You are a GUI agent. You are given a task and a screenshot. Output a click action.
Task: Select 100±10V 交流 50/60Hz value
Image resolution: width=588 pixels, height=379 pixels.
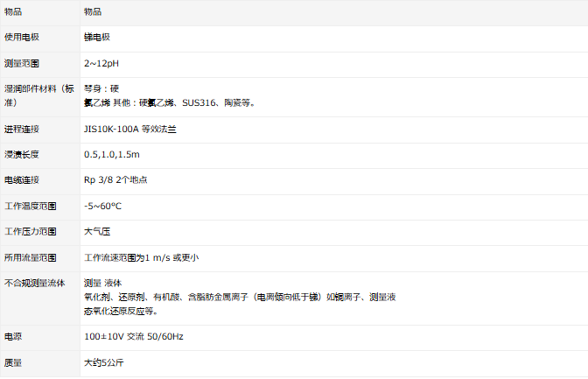tap(134, 337)
